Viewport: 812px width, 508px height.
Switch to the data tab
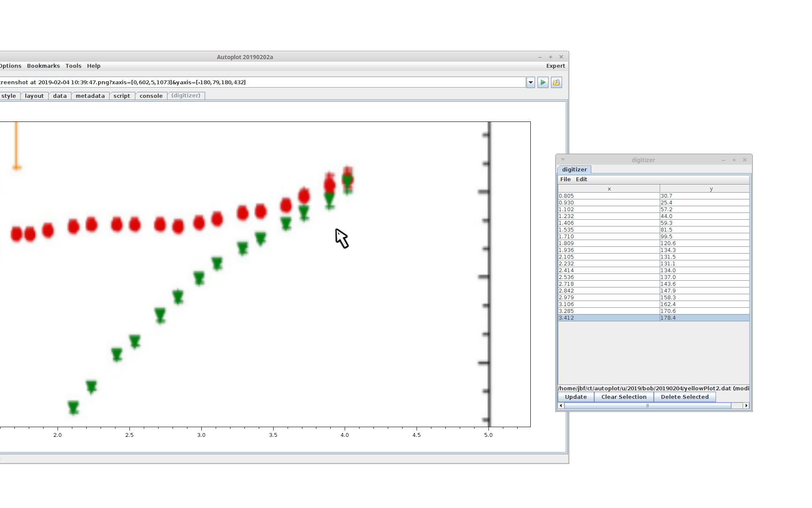pyautogui.click(x=60, y=96)
